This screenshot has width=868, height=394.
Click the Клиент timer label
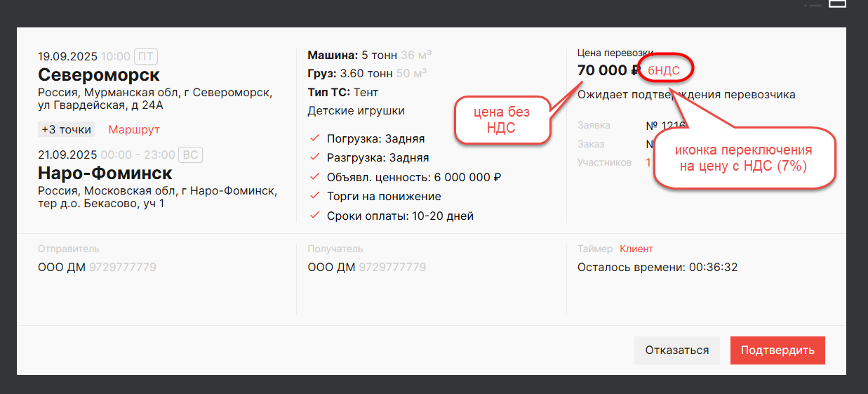tap(636, 249)
